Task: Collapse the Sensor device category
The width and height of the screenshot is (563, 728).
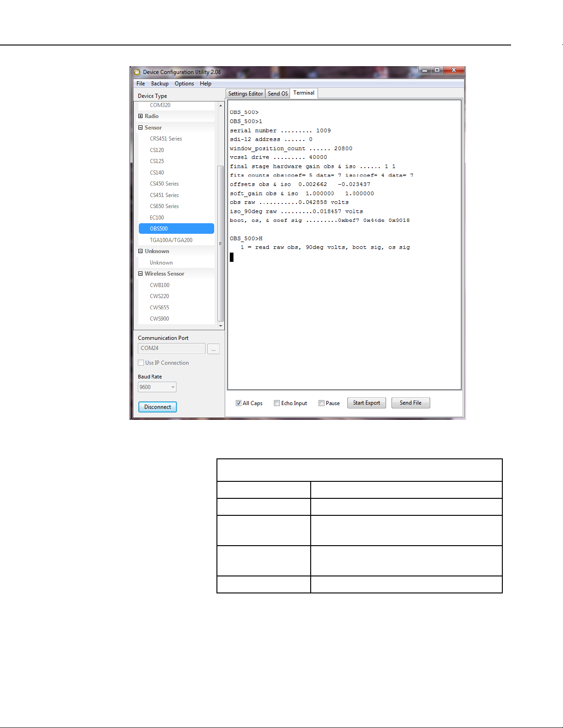Action: pyautogui.click(x=141, y=128)
